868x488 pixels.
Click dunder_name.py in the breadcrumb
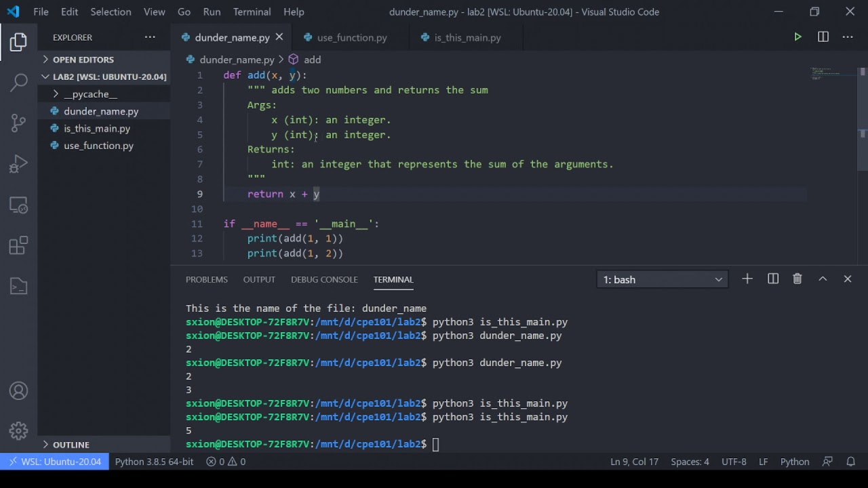pos(237,60)
